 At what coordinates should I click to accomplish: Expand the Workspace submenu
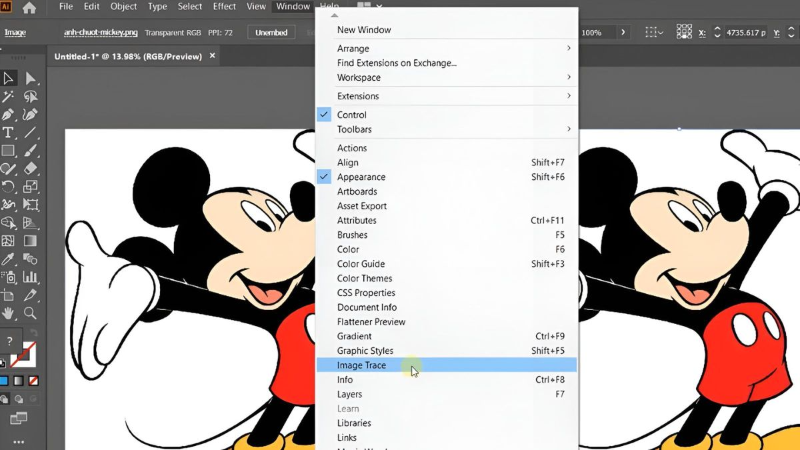coord(447,78)
